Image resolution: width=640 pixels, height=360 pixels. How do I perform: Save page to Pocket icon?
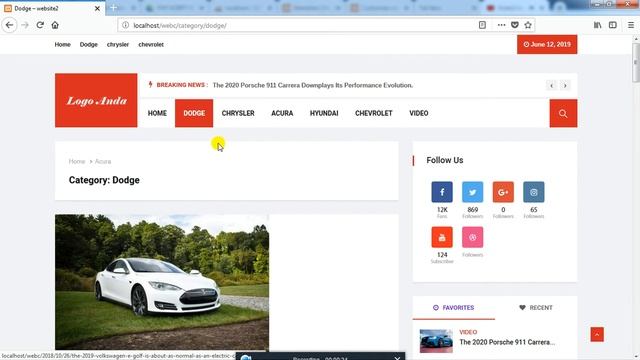(x=515, y=25)
